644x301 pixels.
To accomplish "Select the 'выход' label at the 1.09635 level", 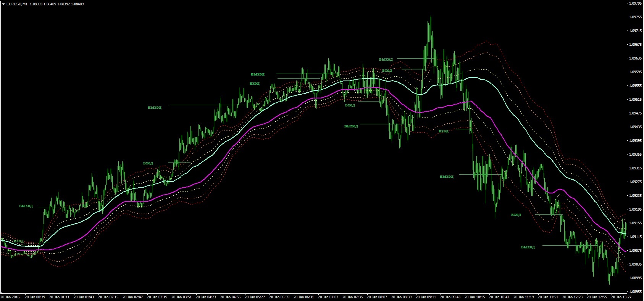I will click(386, 60).
